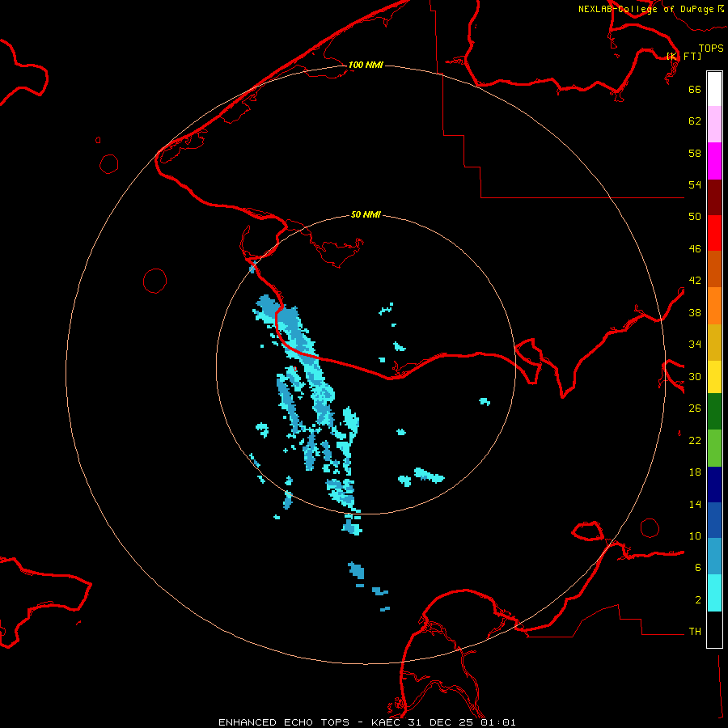The width and height of the screenshot is (728, 728).
Task: Click the 50 NMI range ring label
Action: (366, 214)
